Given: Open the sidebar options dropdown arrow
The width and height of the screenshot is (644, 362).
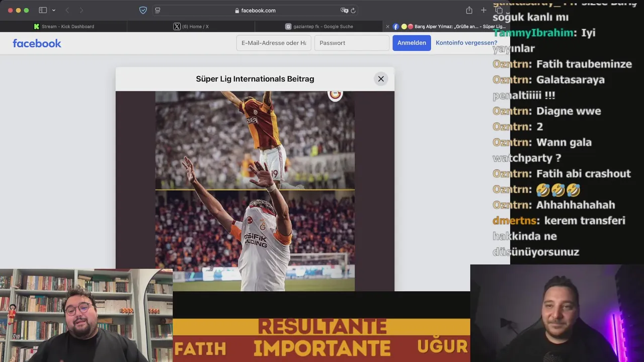Looking at the screenshot, I should (54, 11).
